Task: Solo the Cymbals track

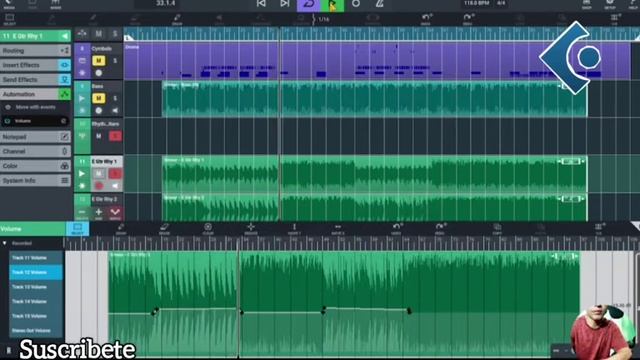Action: pyautogui.click(x=115, y=60)
